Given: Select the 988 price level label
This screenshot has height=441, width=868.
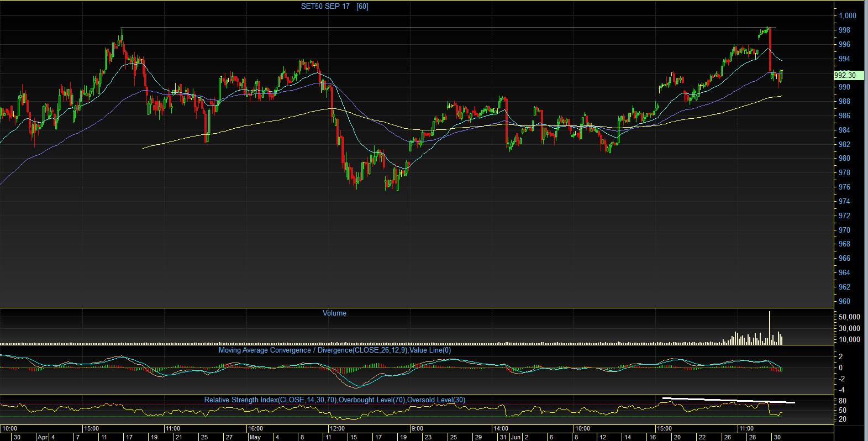Looking at the screenshot, I should pos(844,101).
